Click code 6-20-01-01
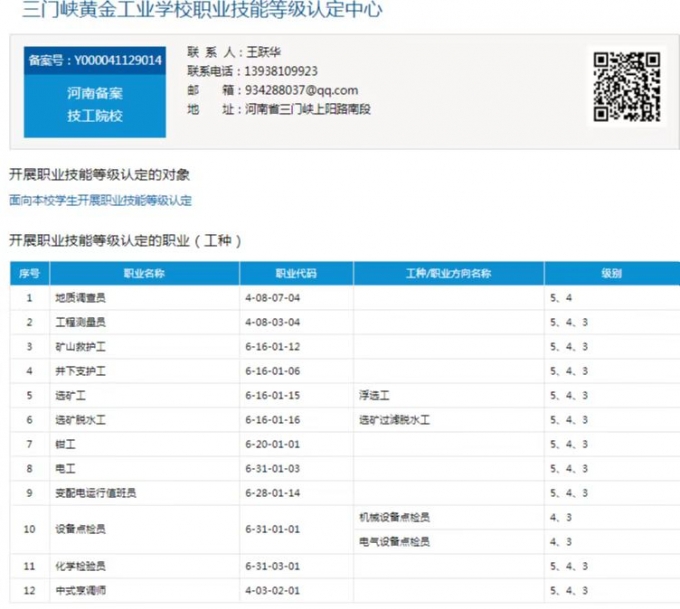Screen dimensions: 680x609 [x=272, y=444]
